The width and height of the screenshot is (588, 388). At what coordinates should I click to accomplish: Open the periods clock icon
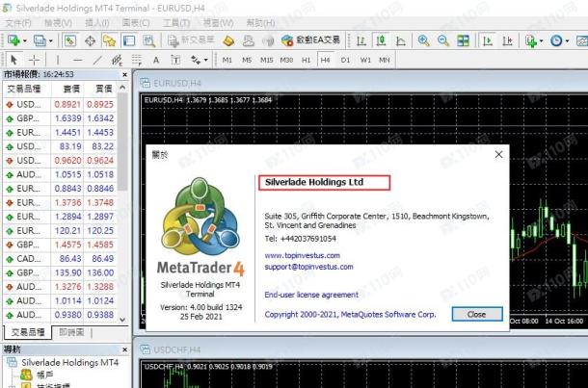click(556, 40)
